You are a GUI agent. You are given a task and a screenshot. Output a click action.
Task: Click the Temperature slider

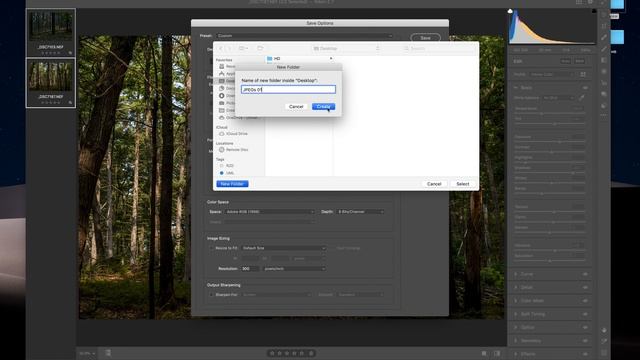point(549,113)
